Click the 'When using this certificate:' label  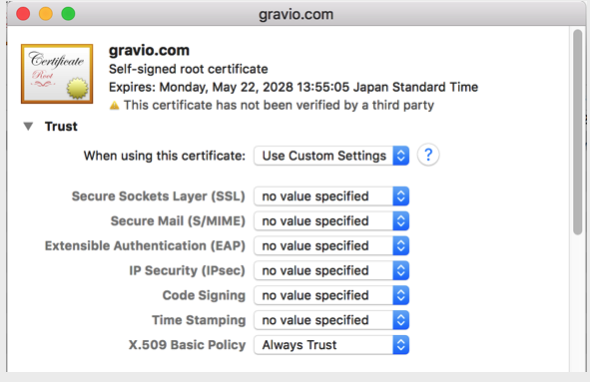coord(164,156)
